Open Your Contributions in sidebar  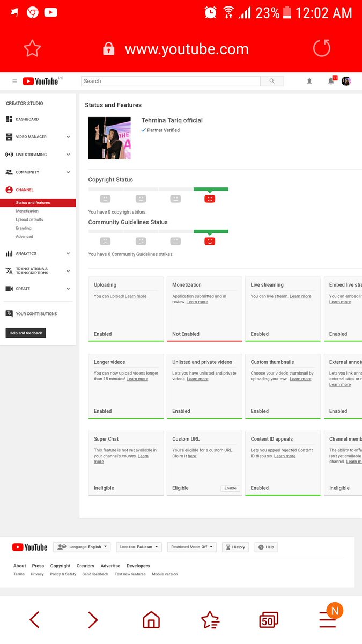pos(38,314)
